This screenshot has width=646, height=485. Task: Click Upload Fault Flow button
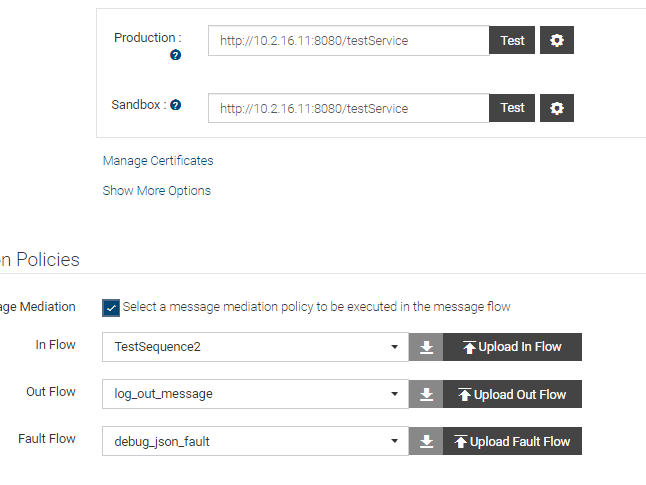coord(512,441)
